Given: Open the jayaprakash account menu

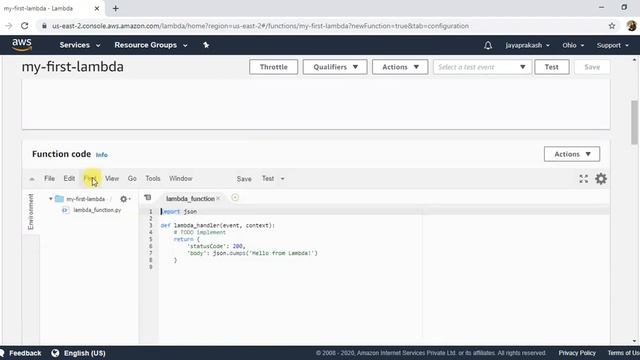Looking at the screenshot, I should pos(527,45).
